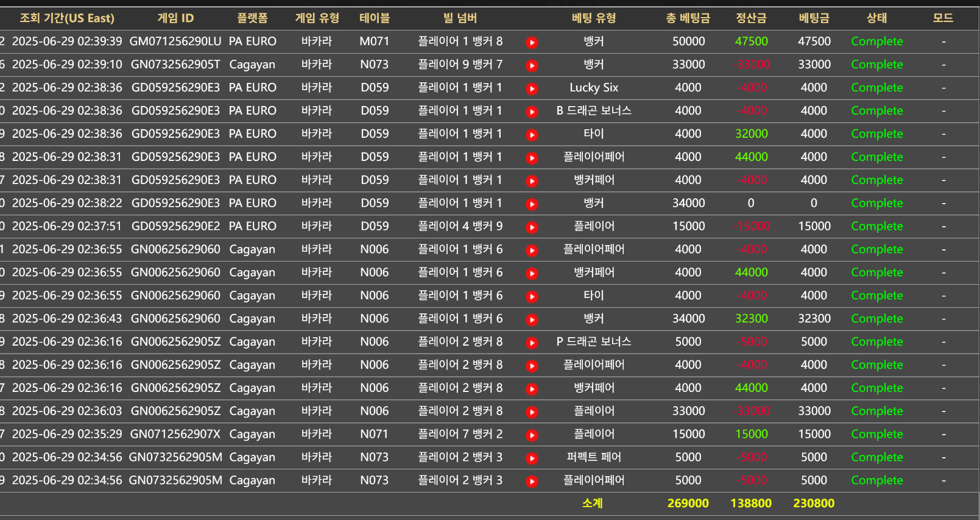Click the B 드래곤 보너스 bet type cell
980x520 pixels.
click(x=594, y=111)
